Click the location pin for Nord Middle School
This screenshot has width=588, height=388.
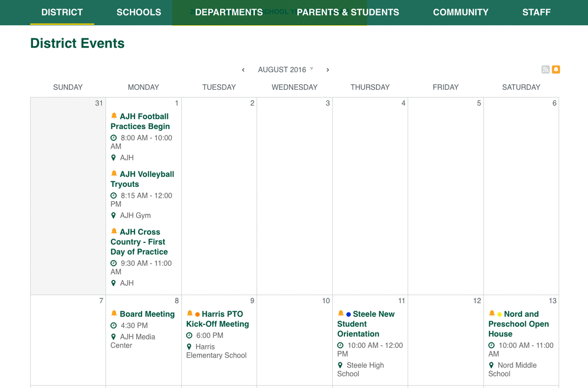click(x=491, y=365)
